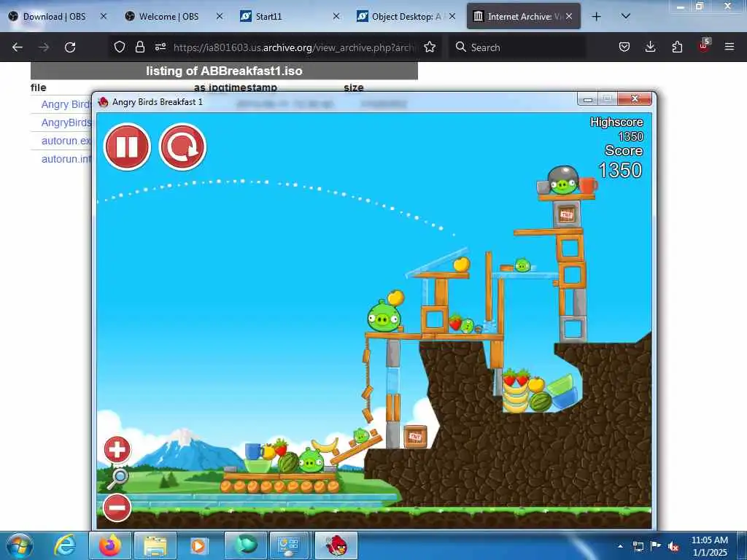Screen dimensions: 747x560
Task: Click the Firefox Search box
Action: click(517, 47)
